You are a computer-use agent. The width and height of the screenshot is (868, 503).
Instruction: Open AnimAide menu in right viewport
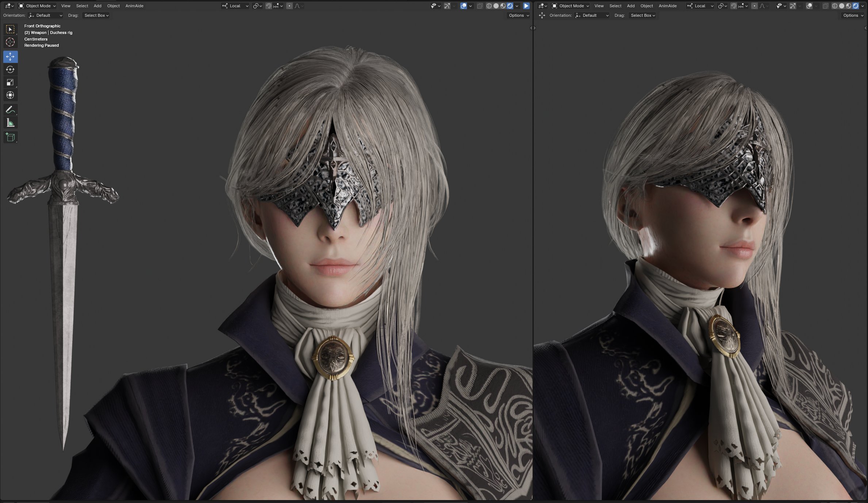tap(668, 6)
